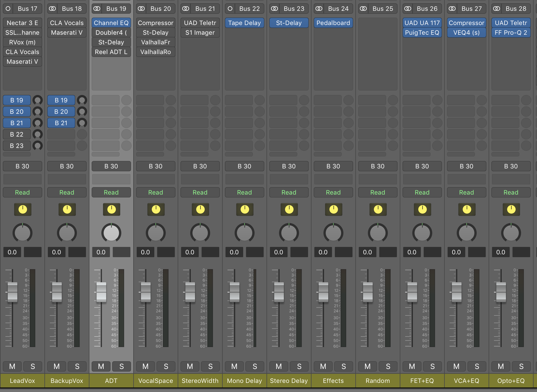Select the StereoWidth channel name label
Viewport: 537px width, 392px height.
coord(200,381)
